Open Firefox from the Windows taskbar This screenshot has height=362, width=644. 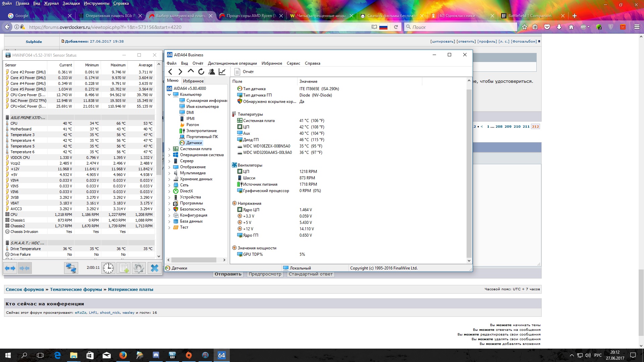tap(123, 355)
